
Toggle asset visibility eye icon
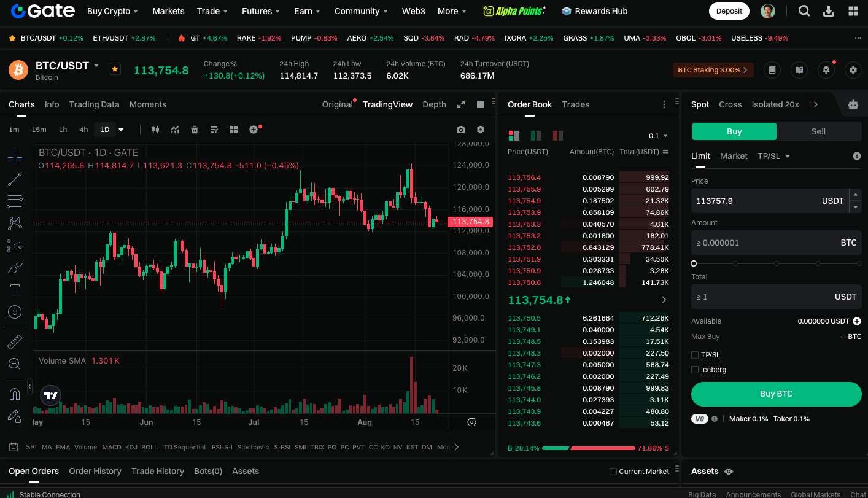click(x=729, y=472)
